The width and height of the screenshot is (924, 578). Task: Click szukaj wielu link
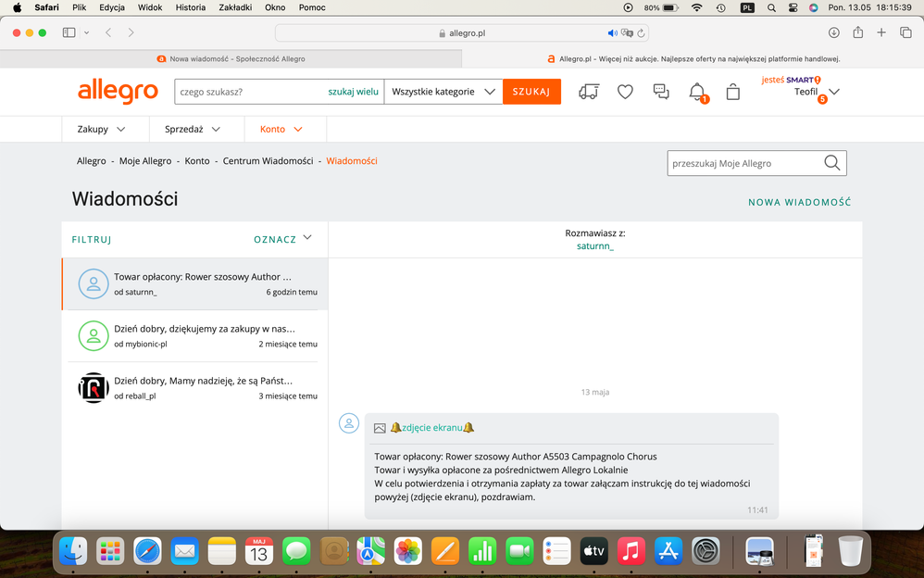[353, 92]
